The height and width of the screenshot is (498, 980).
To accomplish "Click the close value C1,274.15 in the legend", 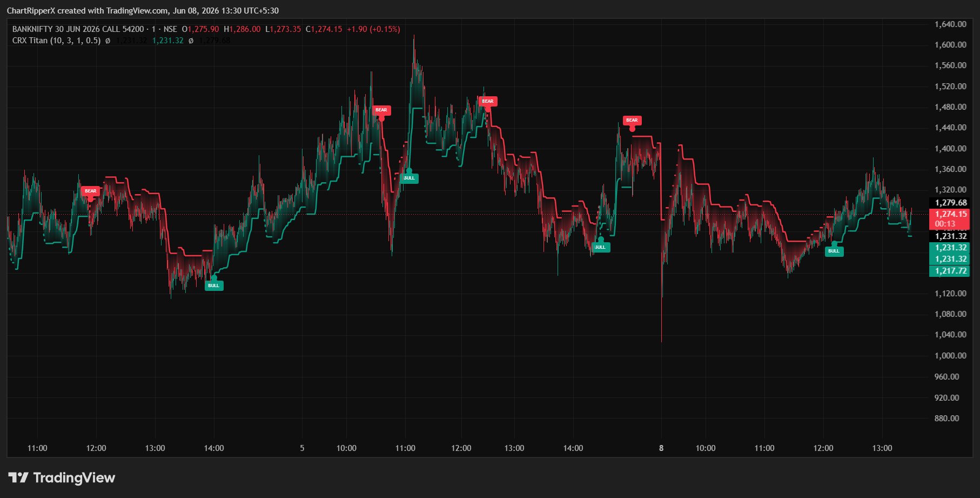I will pos(324,29).
